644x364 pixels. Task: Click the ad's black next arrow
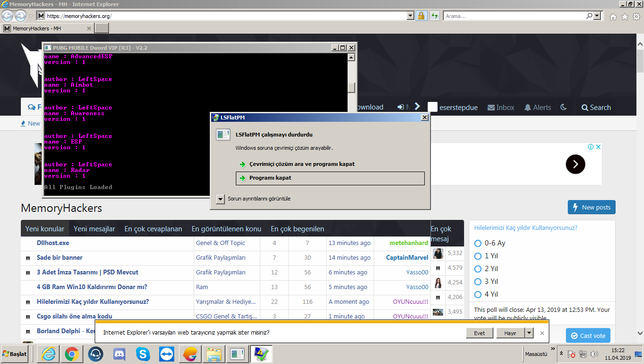point(575,164)
